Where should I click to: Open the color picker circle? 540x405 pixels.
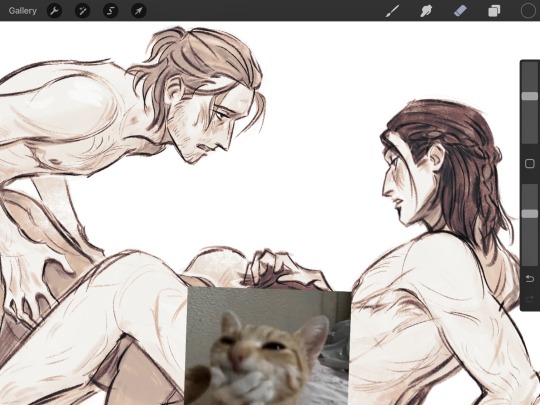click(x=528, y=11)
